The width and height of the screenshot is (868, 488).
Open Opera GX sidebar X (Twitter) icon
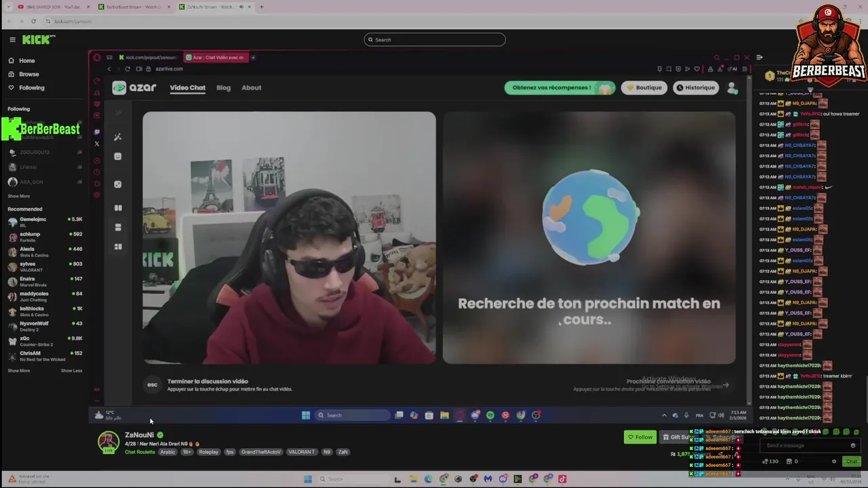coord(97,144)
